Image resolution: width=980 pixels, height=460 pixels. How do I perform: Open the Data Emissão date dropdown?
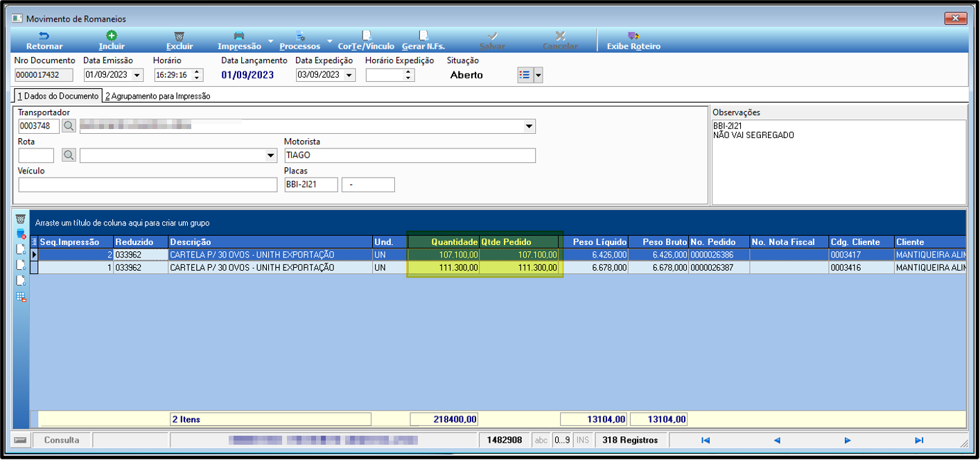[x=137, y=75]
